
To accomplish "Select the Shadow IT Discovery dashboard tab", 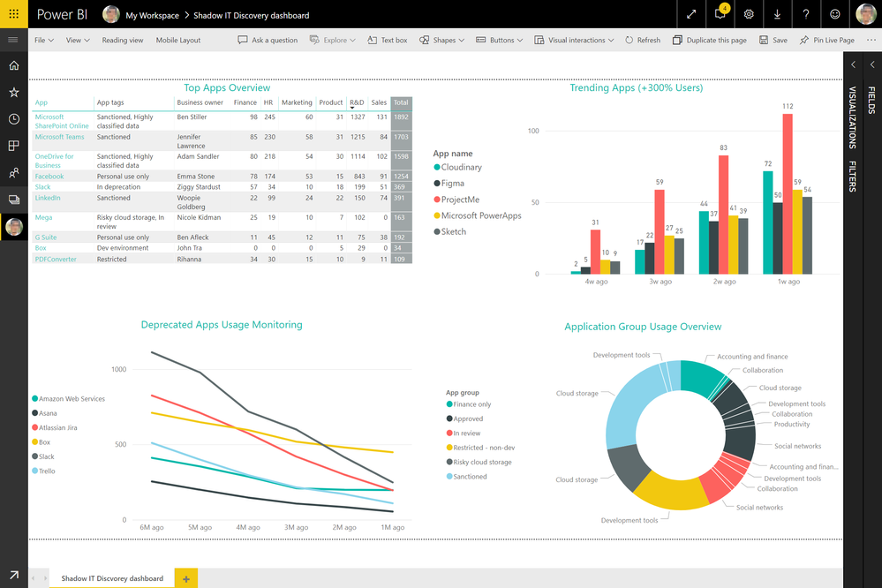I will pyautogui.click(x=112, y=578).
